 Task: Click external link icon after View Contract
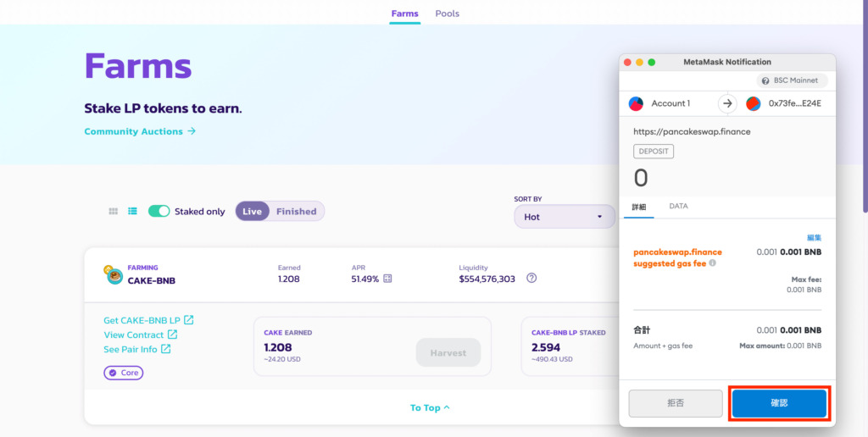(x=172, y=335)
